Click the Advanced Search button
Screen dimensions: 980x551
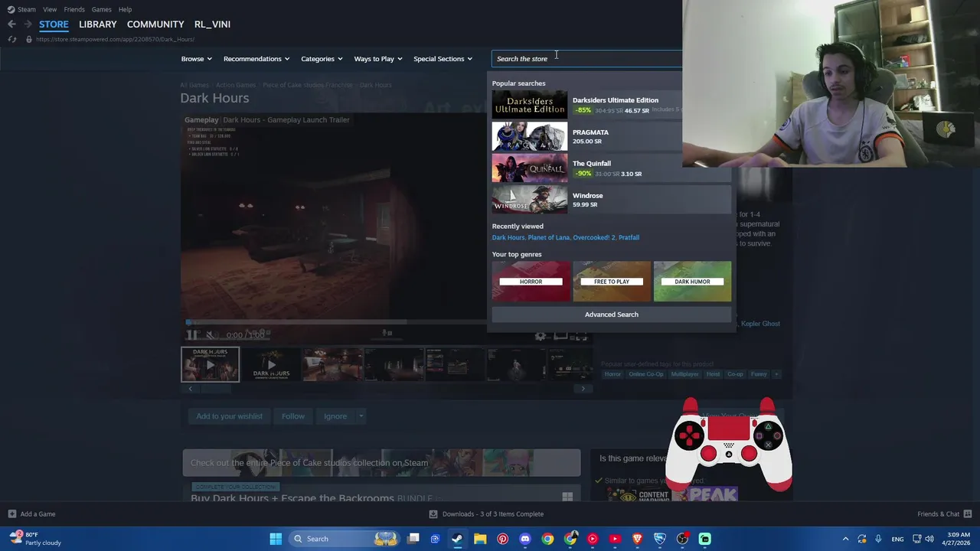(x=611, y=315)
